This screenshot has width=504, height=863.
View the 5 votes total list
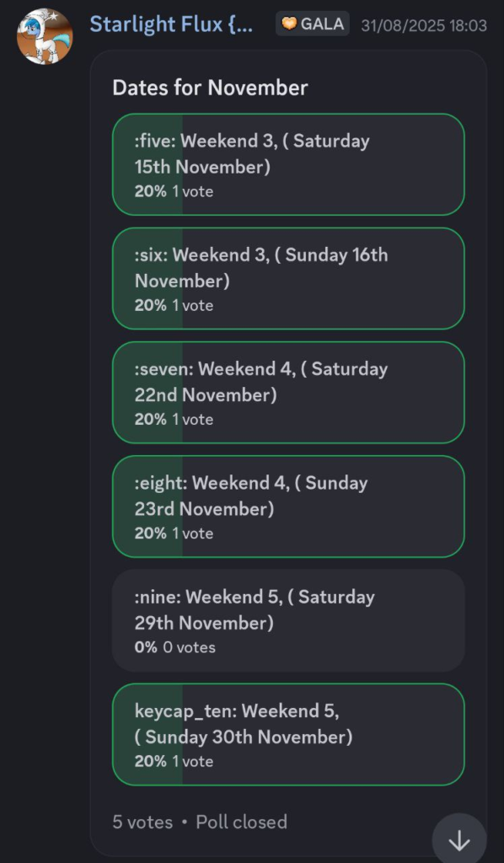point(142,823)
